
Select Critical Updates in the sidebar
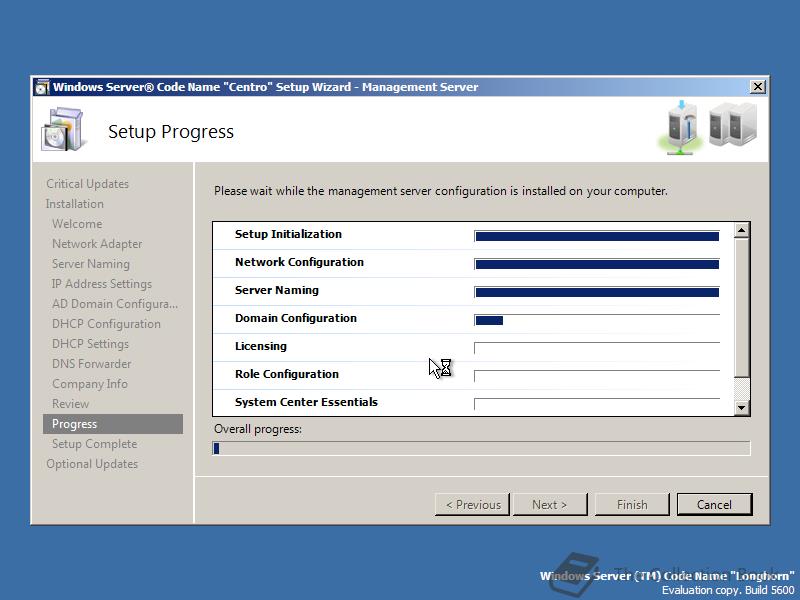click(87, 184)
